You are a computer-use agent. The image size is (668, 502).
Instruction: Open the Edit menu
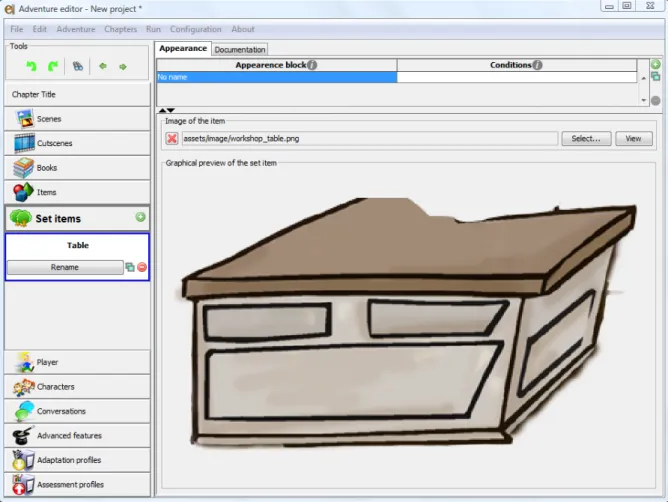coord(40,29)
